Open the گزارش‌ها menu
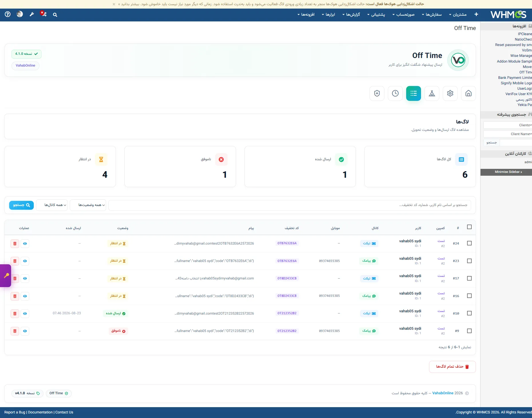532x418 pixels. 351,15
